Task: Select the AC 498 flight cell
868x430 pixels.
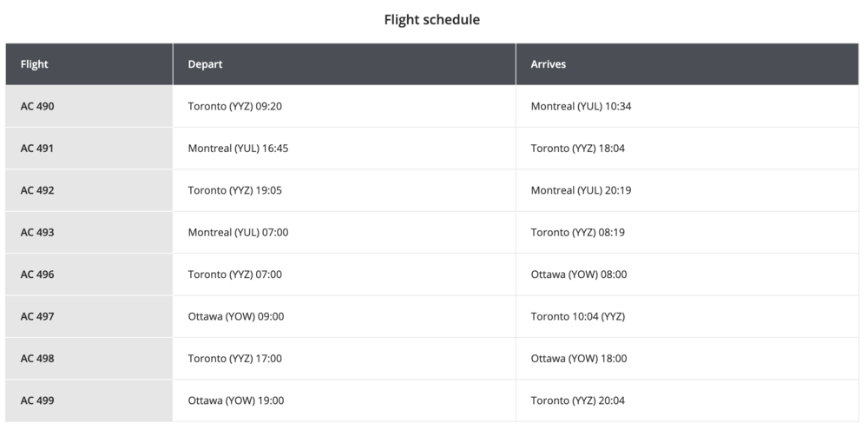Action: click(38, 359)
